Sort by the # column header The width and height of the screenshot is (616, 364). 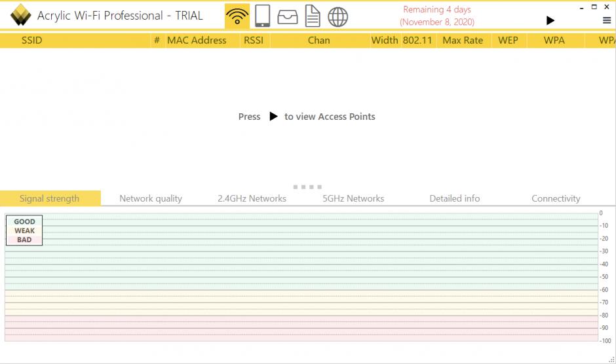(157, 41)
